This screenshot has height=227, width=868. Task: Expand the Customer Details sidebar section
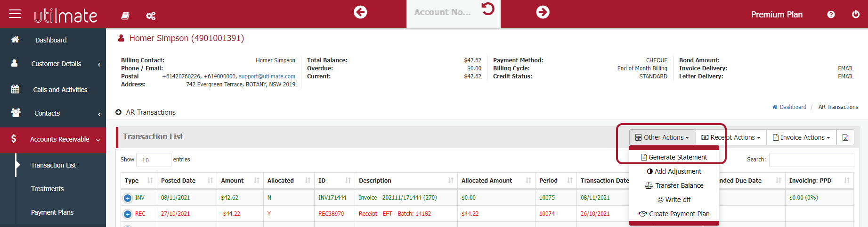[99, 64]
